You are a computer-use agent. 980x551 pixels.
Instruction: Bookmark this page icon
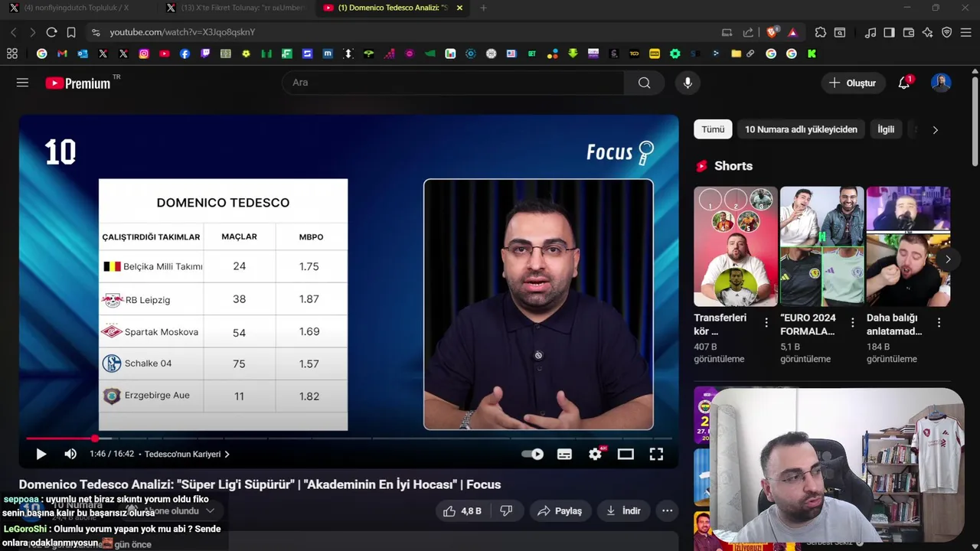(71, 32)
